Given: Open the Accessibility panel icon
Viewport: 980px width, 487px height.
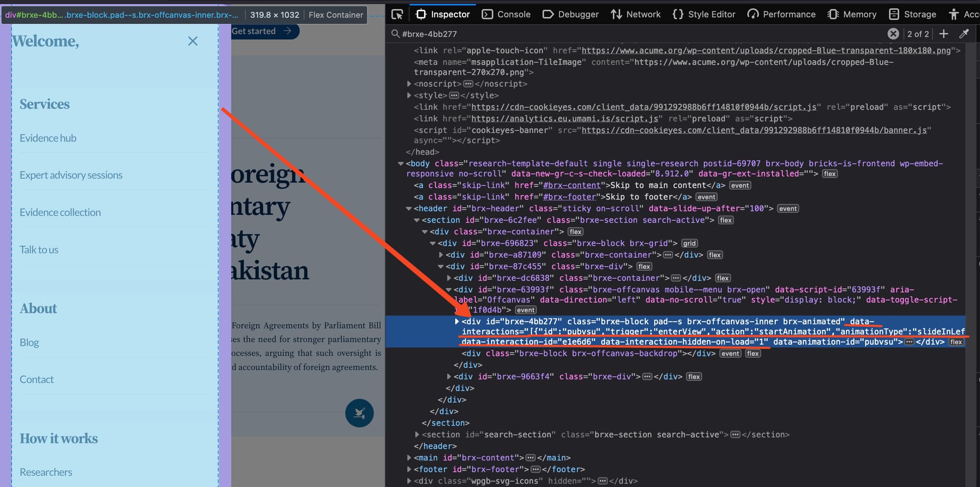Looking at the screenshot, I should [x=953, y=14].
